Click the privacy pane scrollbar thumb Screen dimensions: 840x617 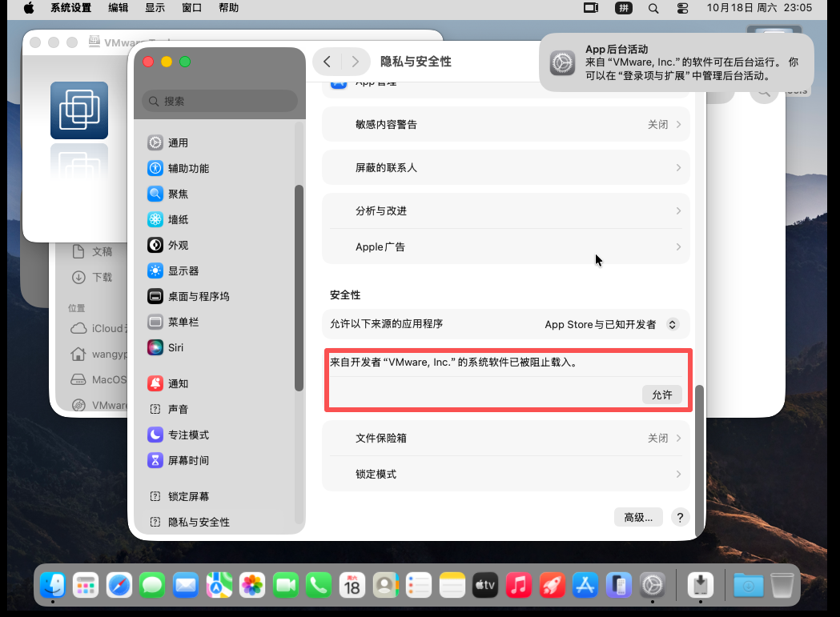coord(699,461)
